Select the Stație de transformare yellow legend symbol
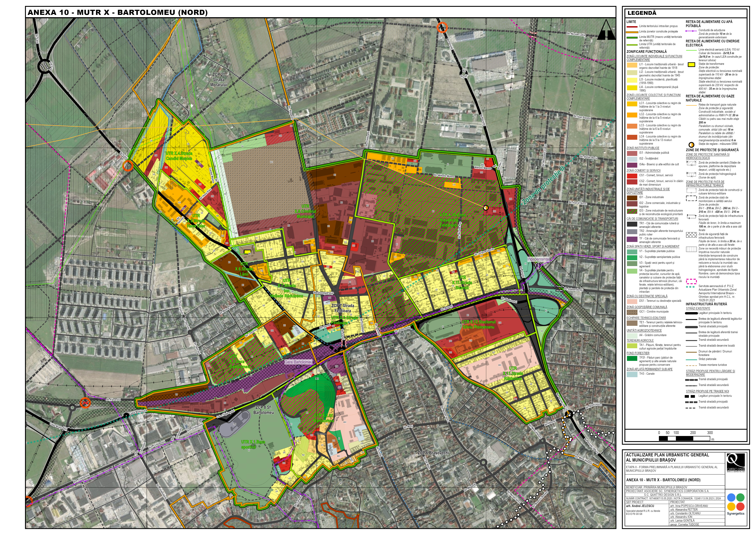Viewport: 756px width, 535px height. click(691, 65)
